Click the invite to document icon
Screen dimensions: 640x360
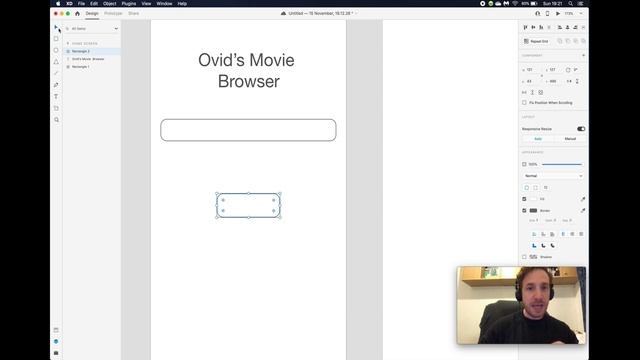tap(538, 13)
